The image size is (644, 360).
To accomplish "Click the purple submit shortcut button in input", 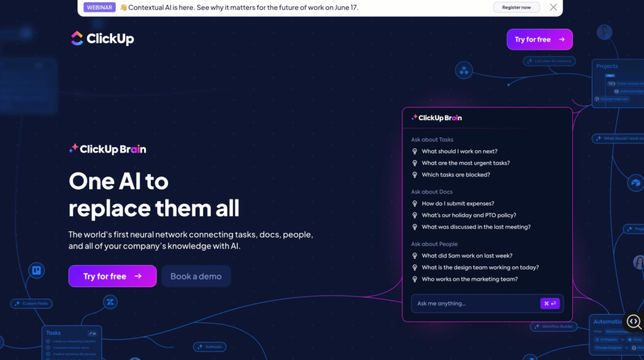I will (550, 303).
